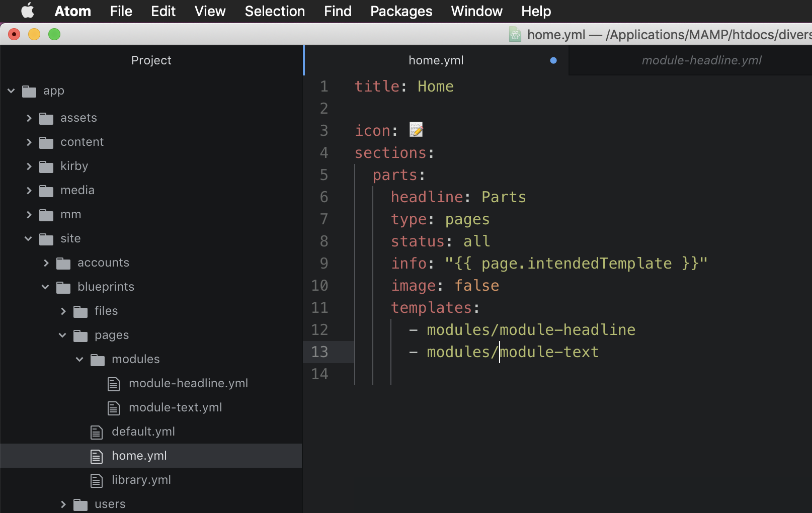Viewport: 812px width, 513px height.
Task: Open the Apple menu
Action: [x=28, y=11]
